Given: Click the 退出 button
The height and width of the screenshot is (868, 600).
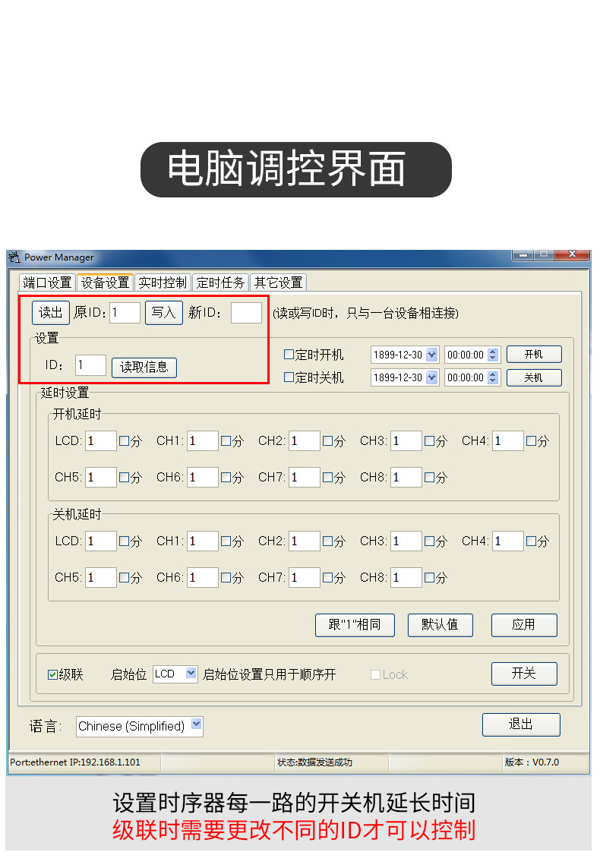Looking at the screenshot, I should point(521,724).
